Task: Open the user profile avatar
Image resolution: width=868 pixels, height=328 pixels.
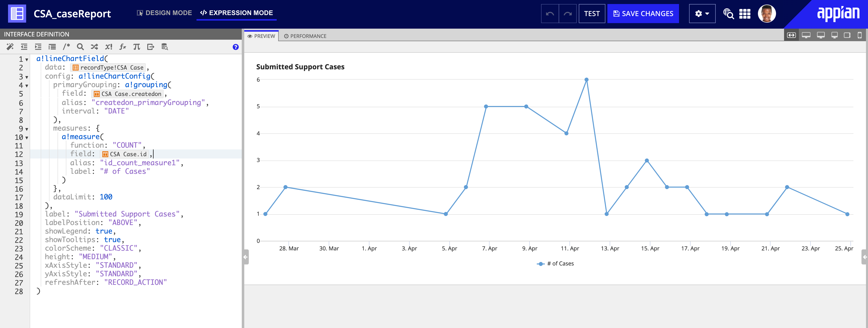Action: (767, 14)
